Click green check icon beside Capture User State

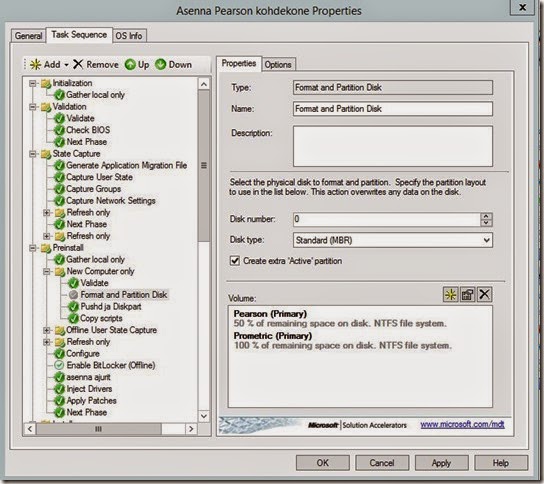(x=60, y=177)
